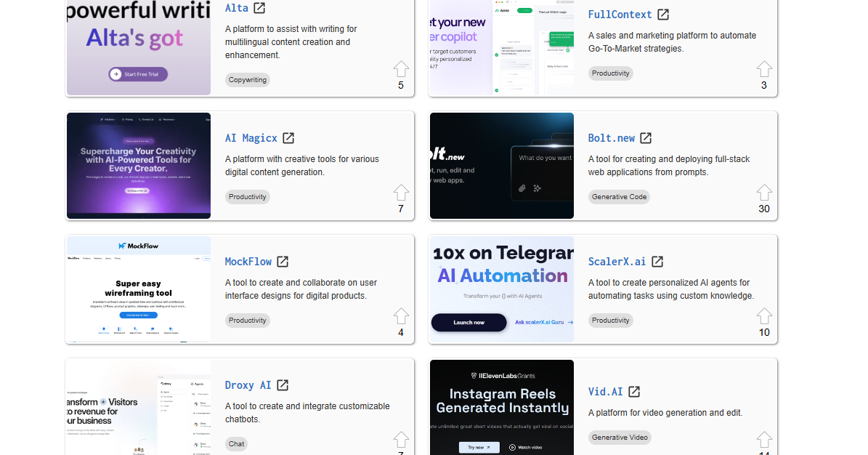Open the external link icon beside Alta
The image size is (868, 455).
[x=259, y=8]
